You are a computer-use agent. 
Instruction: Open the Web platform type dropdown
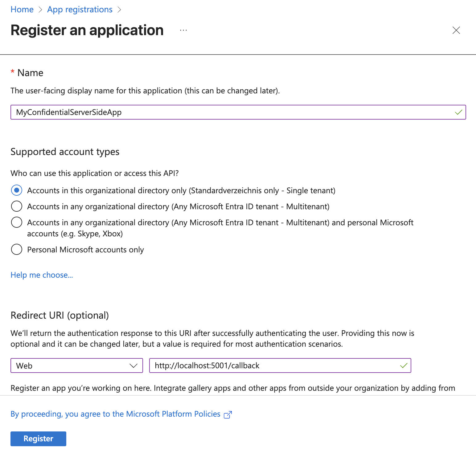76,366
